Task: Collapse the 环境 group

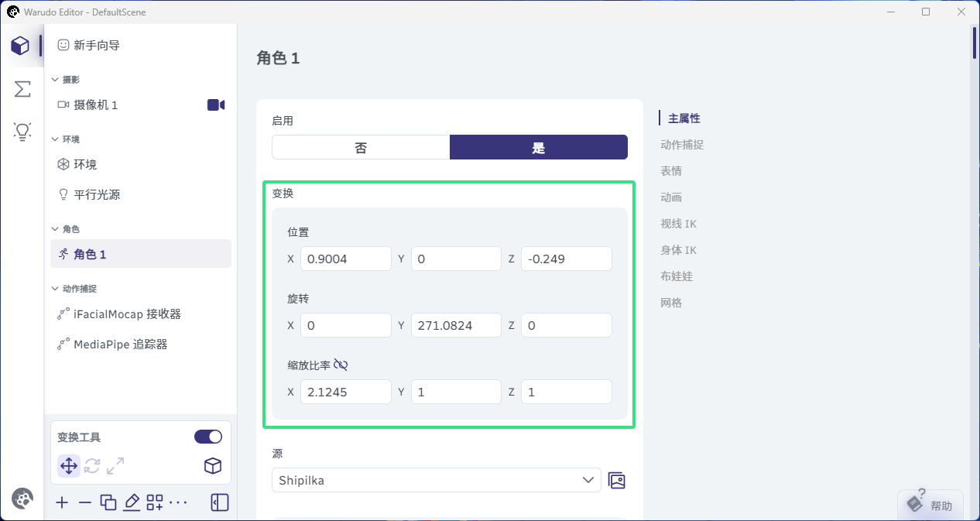Action: 66,139
